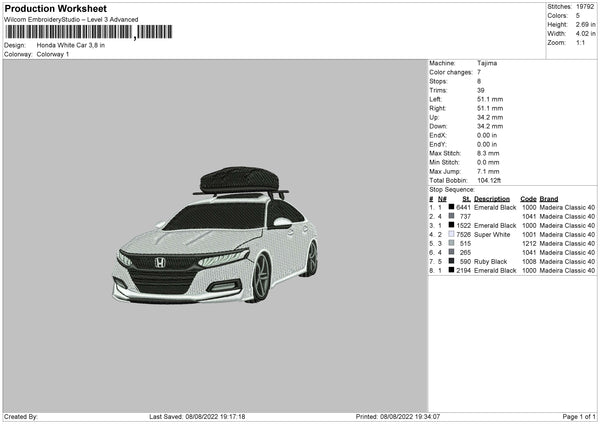Click the 'St.' column header
Viewport: 600px width, 424px height.
click(x=466, y=199)
